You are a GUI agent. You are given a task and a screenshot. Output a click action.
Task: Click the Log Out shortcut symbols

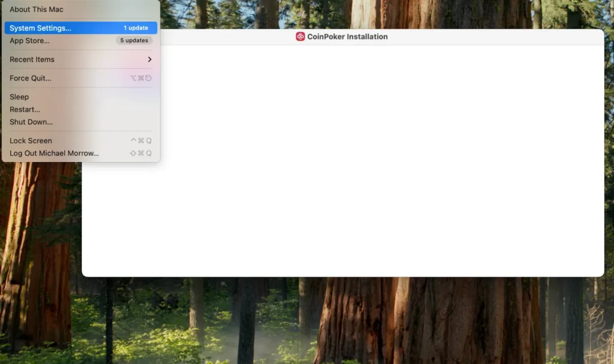[141, 153]
